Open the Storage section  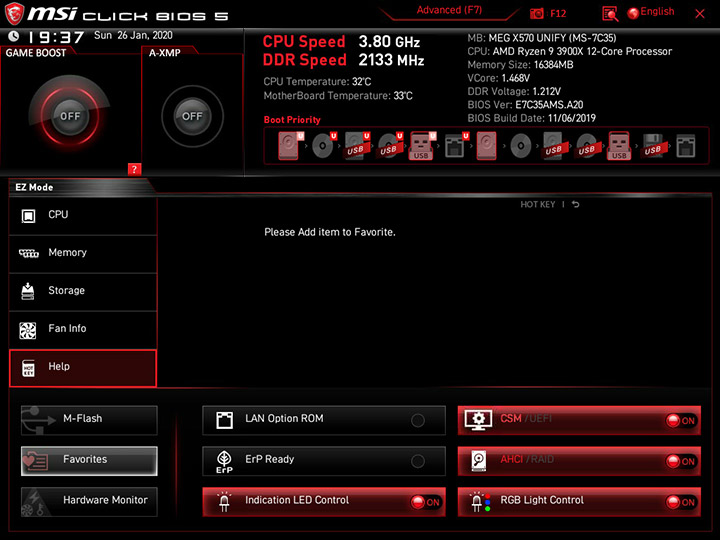83,292
